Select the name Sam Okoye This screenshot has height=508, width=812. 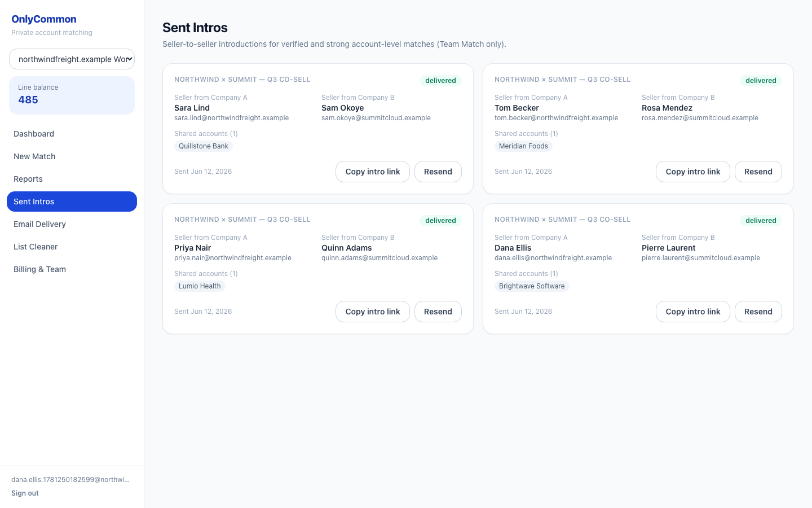tap(342, 108)
